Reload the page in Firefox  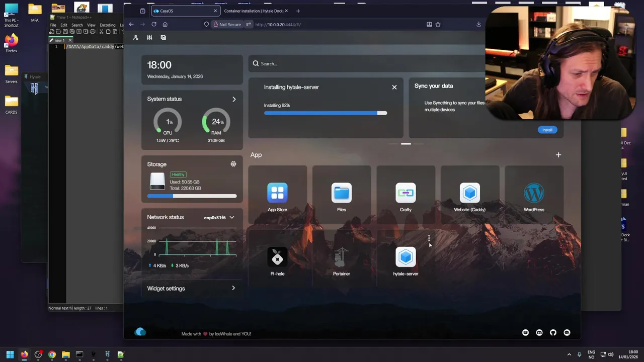pos(154,24)
